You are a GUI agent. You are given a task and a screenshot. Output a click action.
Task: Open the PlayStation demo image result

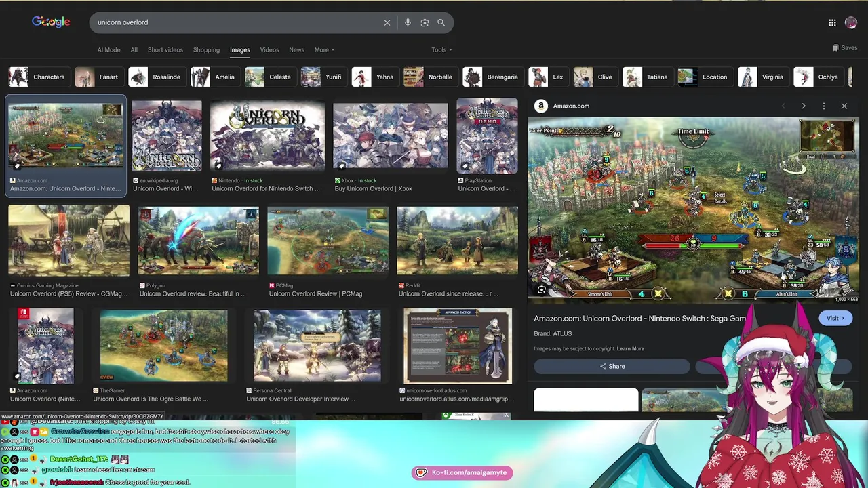tap(487, 136)
